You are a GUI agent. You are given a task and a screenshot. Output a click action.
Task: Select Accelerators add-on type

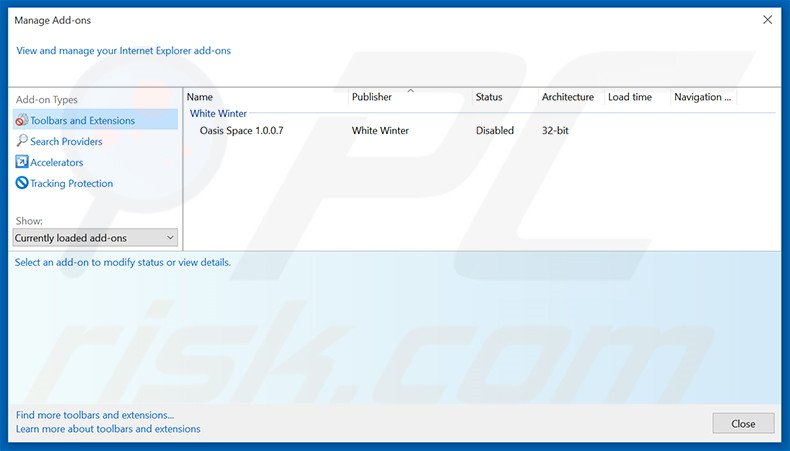(x=57, y=163)
